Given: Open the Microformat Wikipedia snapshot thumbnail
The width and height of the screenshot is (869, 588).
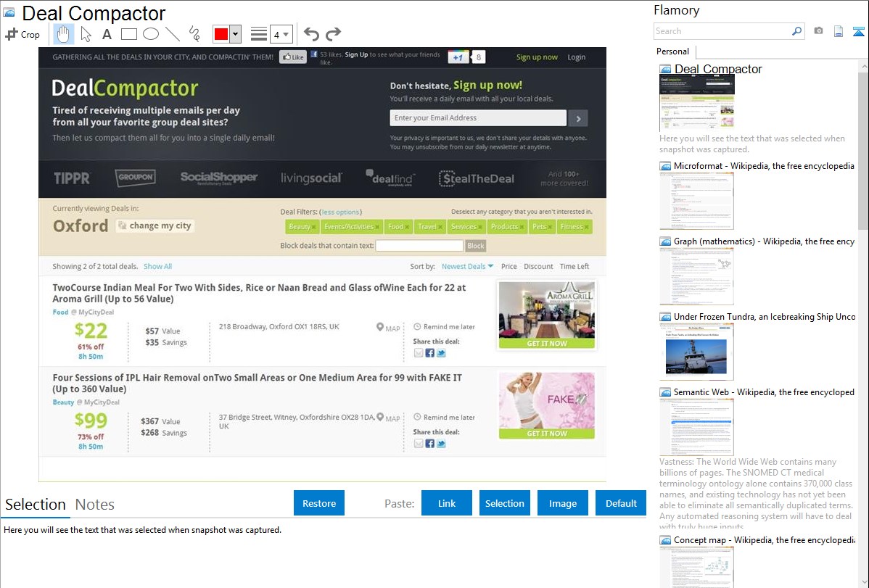Looking at the screenshot, I should (696, 201).
